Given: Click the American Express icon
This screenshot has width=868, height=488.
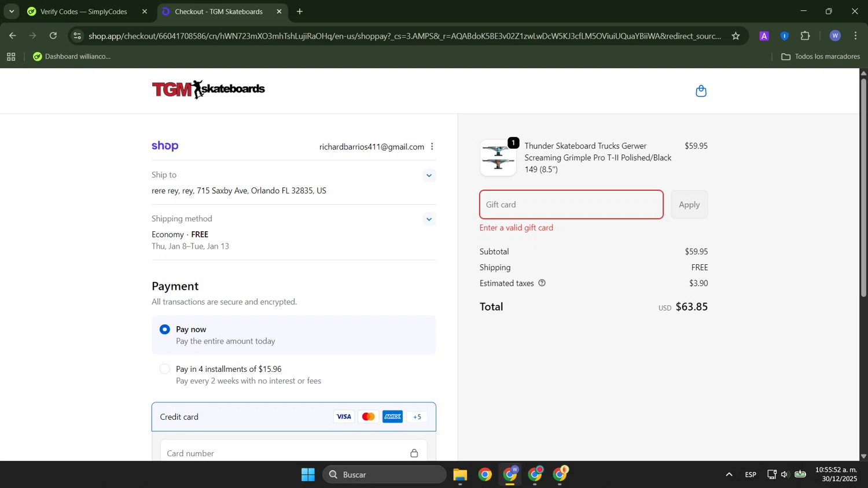Looking at the screenshot, I should click(x=392, y=417).
